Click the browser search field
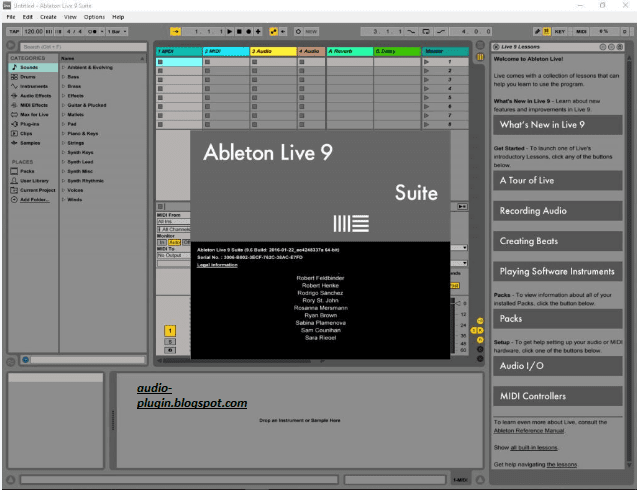 coord(83,47)
